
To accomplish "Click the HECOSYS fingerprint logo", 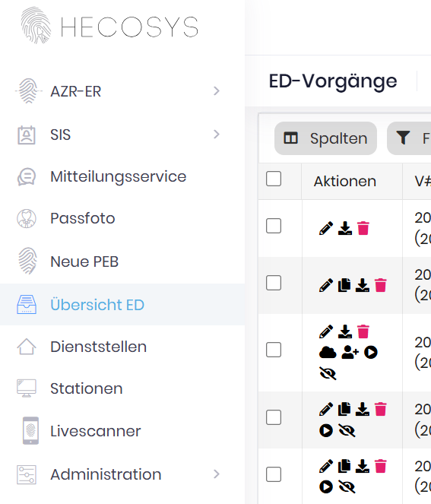I will click(x=36, y=25).
